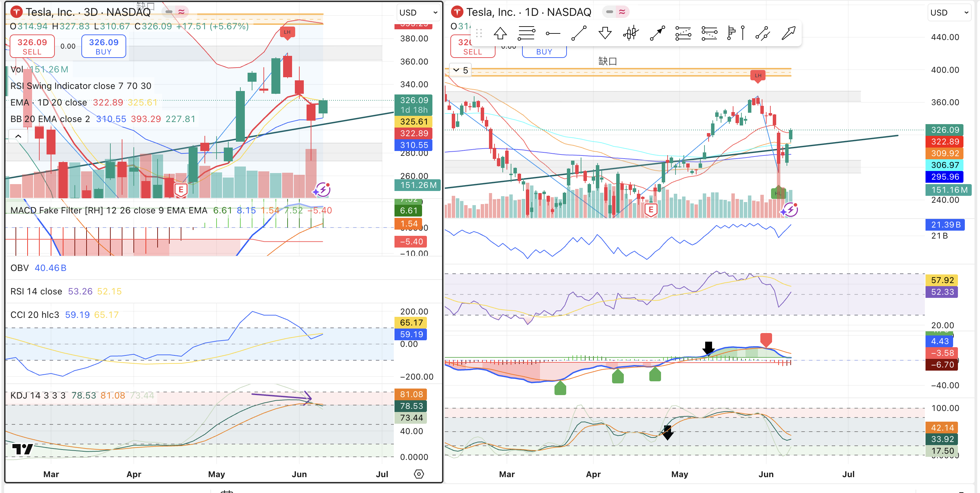Expand the 5 hidden indicators on 1D chart
Screen dimensions: 980x493
460,70
